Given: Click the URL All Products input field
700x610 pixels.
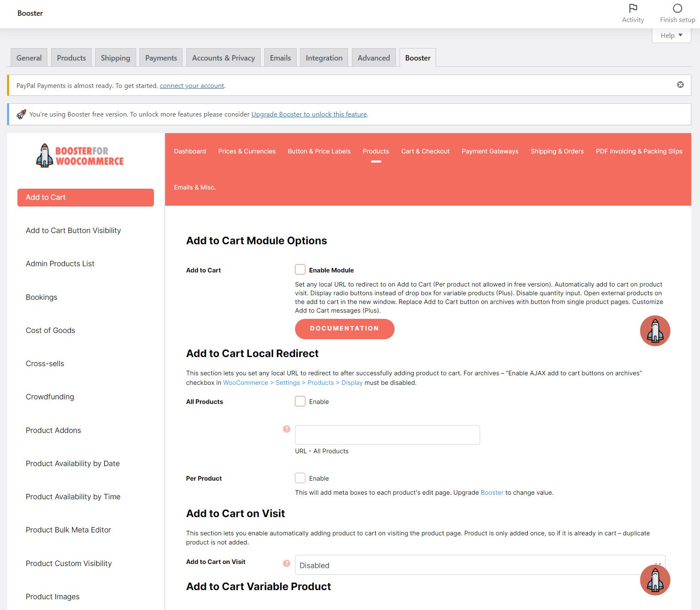Looking at the screenshot, I should click(x=387, y=435).
